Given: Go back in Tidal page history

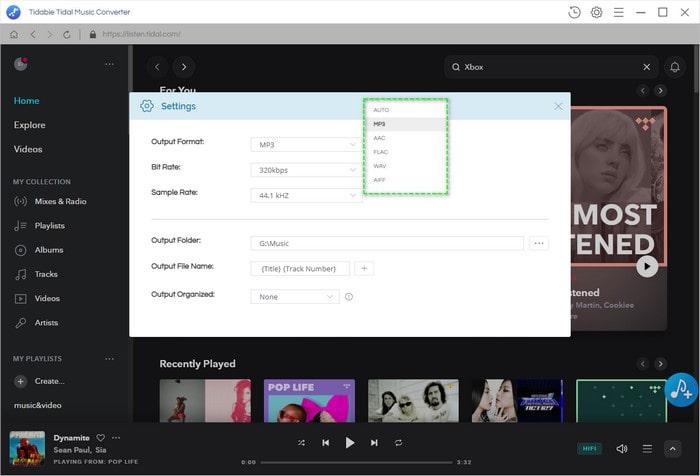Looking at the screenshot, I should pyautogui.click(x=157, y=67).
